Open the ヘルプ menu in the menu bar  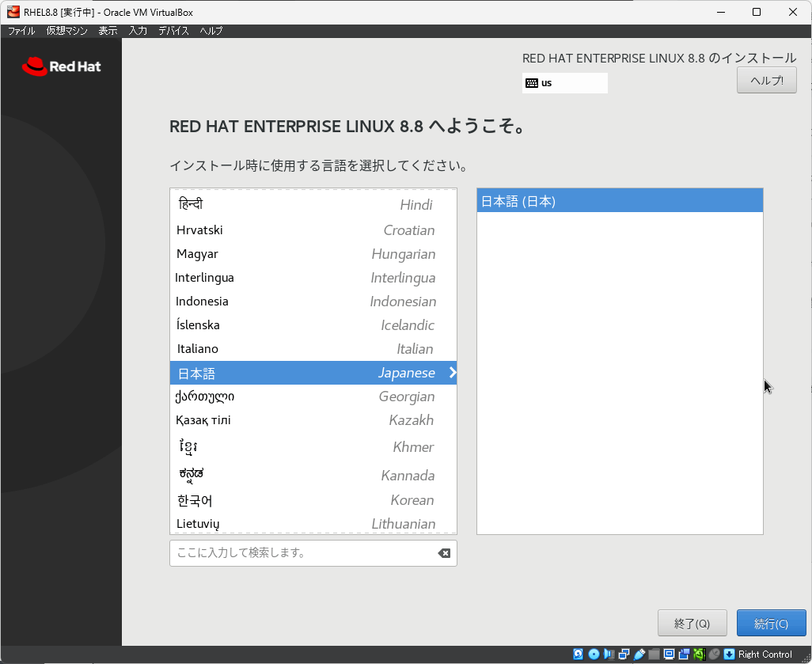[x=211, y=31]
